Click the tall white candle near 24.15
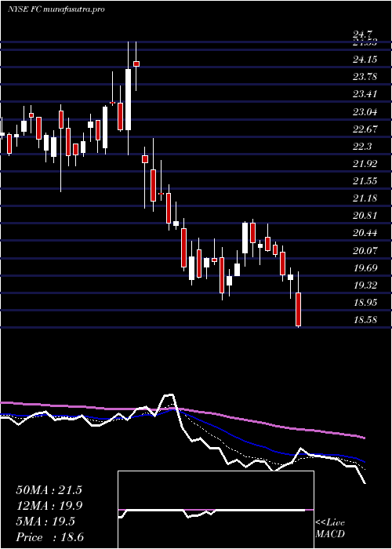392x549 pixels. [128, 100]
